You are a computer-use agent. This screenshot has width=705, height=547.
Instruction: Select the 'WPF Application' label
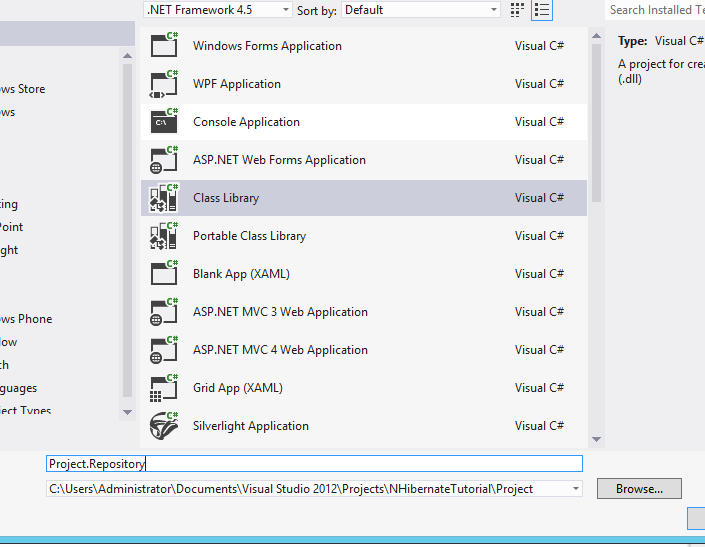237,84
